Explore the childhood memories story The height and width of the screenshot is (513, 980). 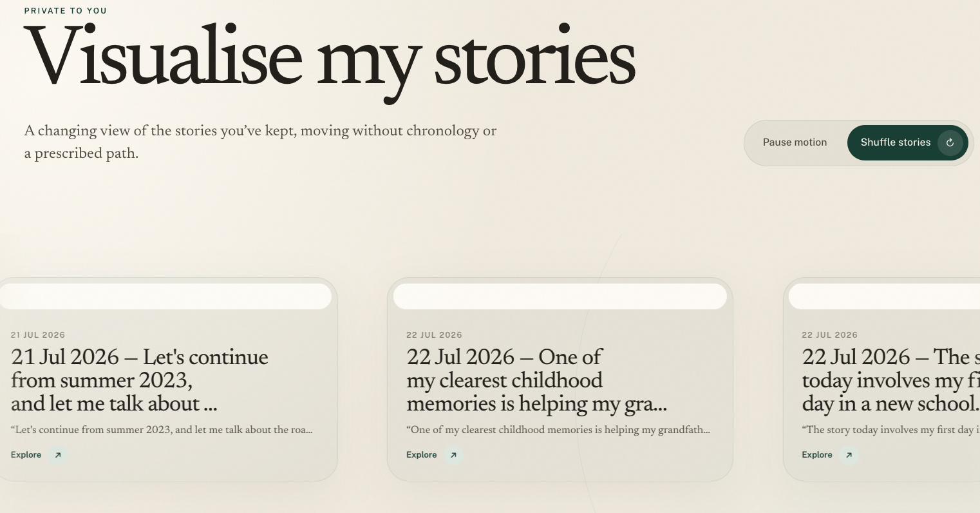click(x=435, y=455)
